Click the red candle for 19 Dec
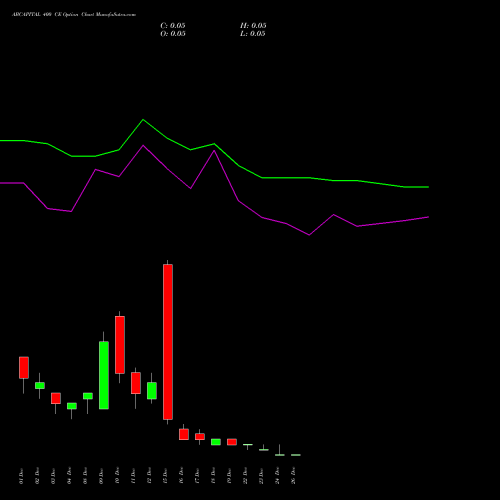500x500 pixels. (x=232, y=442)
